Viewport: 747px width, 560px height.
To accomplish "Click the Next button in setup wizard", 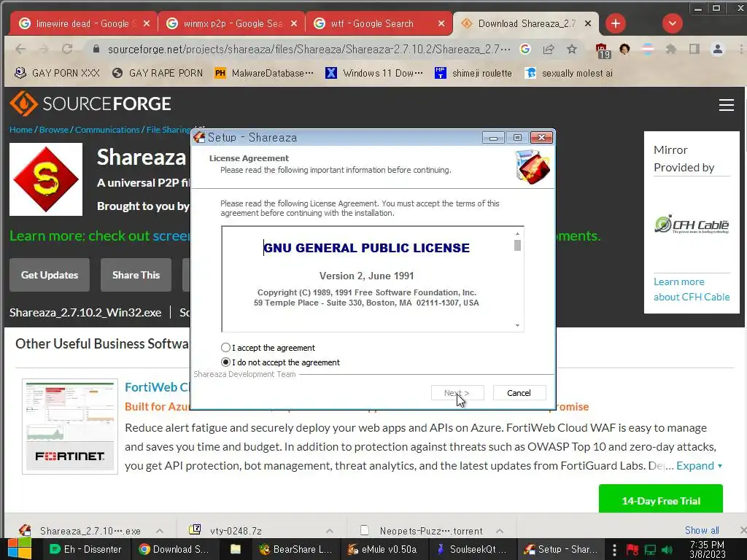I will (x=457, y=393).
